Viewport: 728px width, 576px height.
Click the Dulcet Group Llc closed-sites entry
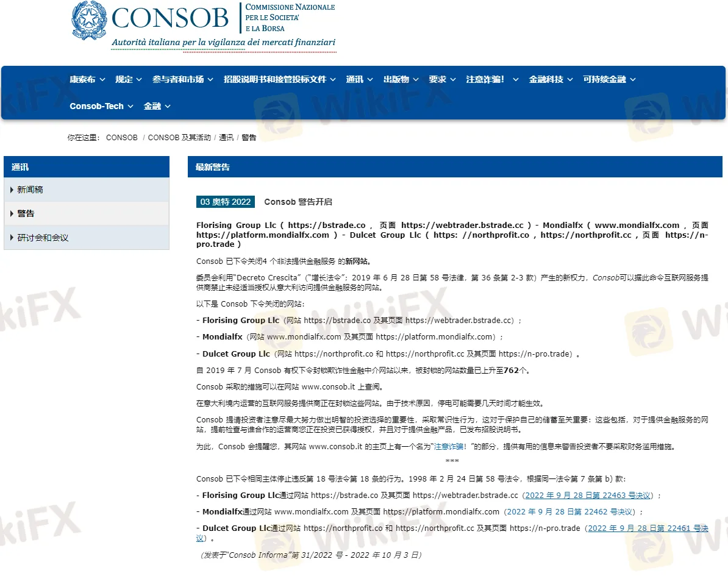[x=388, y=354]
